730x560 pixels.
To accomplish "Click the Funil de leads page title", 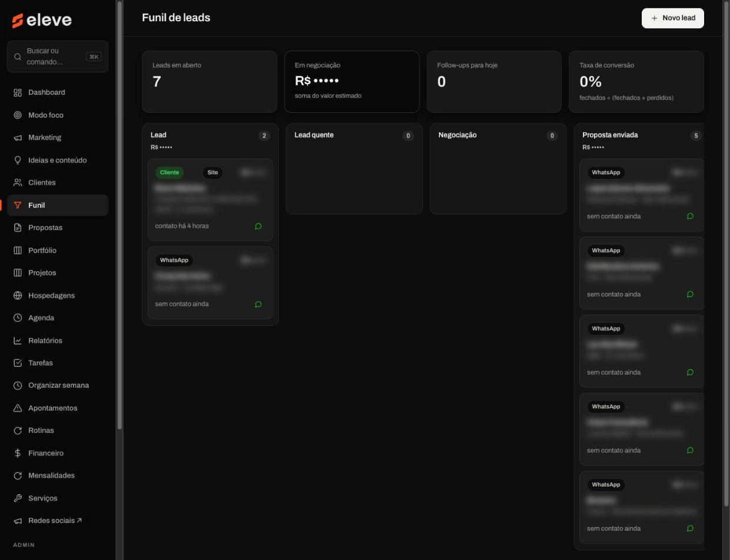I will click(x=176, y=18).
